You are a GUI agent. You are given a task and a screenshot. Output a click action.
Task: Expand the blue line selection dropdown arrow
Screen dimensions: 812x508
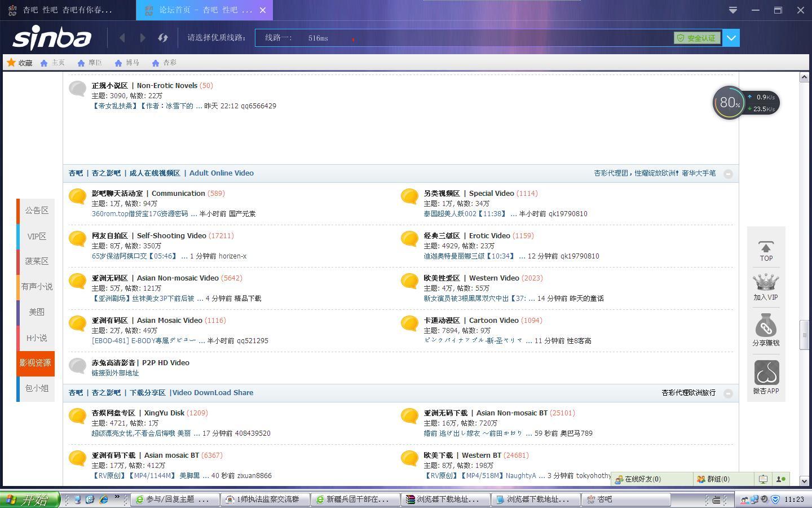pyautogui.click(x=731, y=38)
